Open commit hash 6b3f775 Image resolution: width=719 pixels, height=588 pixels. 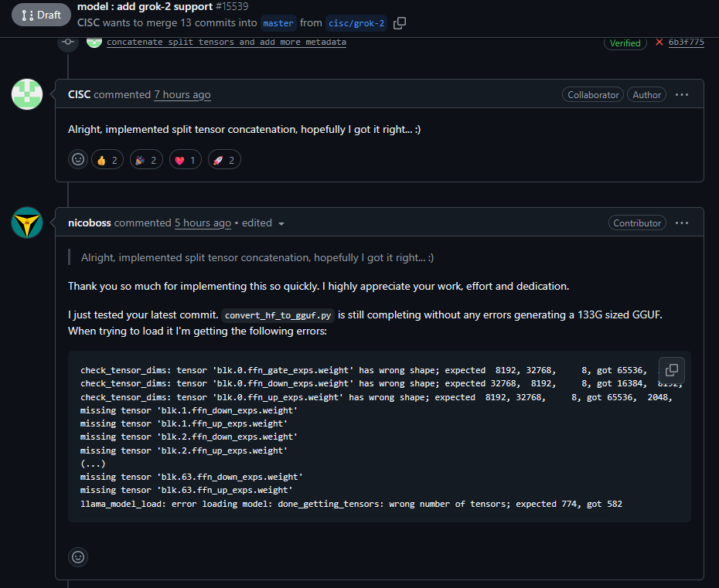coord(686,42)
